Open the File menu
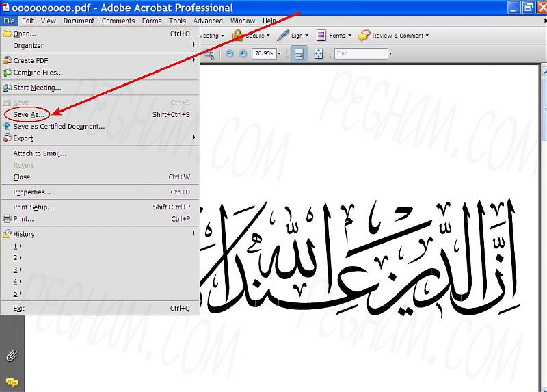 9,21
